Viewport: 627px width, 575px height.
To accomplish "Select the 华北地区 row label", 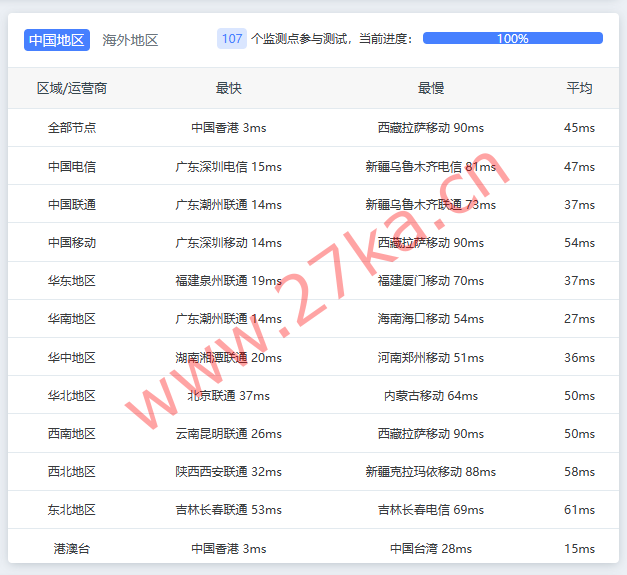I will coord(72,395).
